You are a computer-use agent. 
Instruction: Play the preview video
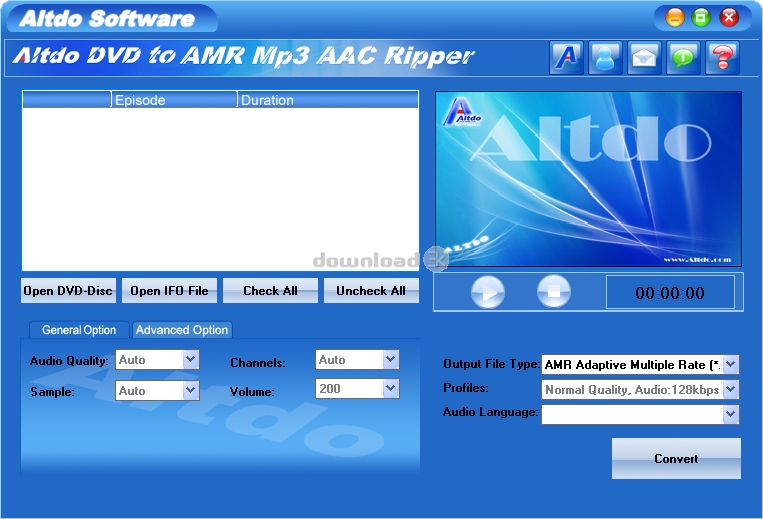(x=488, y=292)
